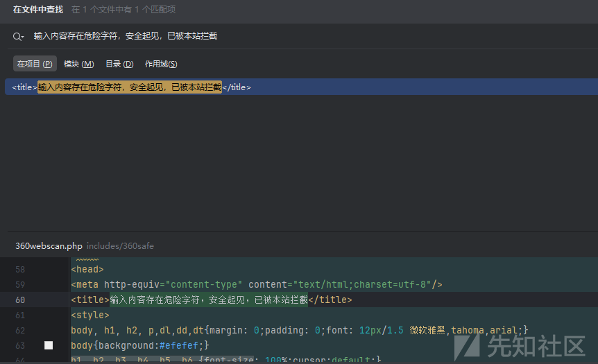Screen dimensions: 598x364
Task: Click line number 58 in the gutter
Action: (x=20, y=270)
